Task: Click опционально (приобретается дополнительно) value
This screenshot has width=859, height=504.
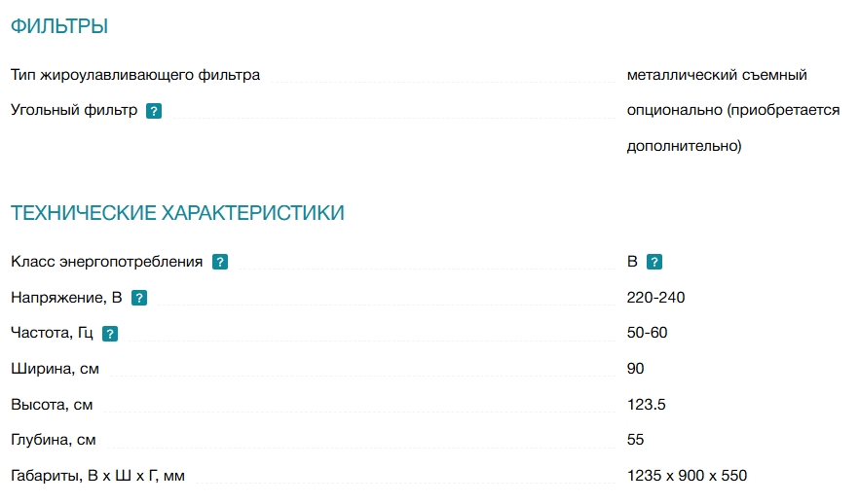Action: (x=733, y=128)
